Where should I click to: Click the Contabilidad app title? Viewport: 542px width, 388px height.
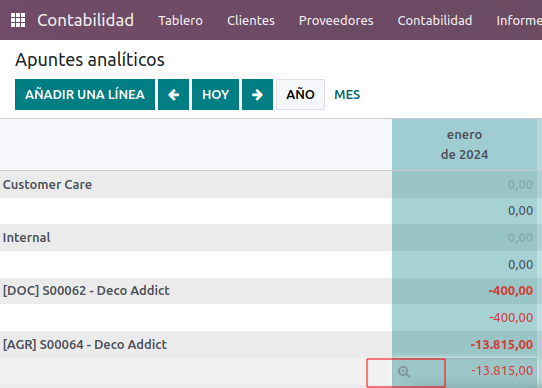click(86, 20)
